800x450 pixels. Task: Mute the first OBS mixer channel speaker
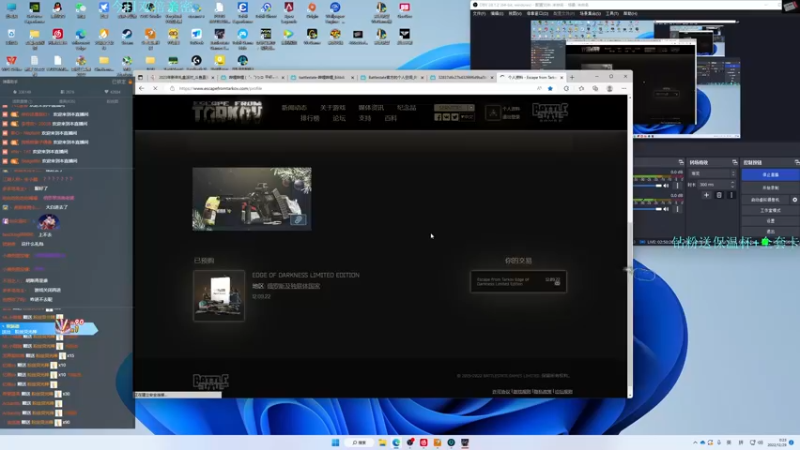pos(666,186)
